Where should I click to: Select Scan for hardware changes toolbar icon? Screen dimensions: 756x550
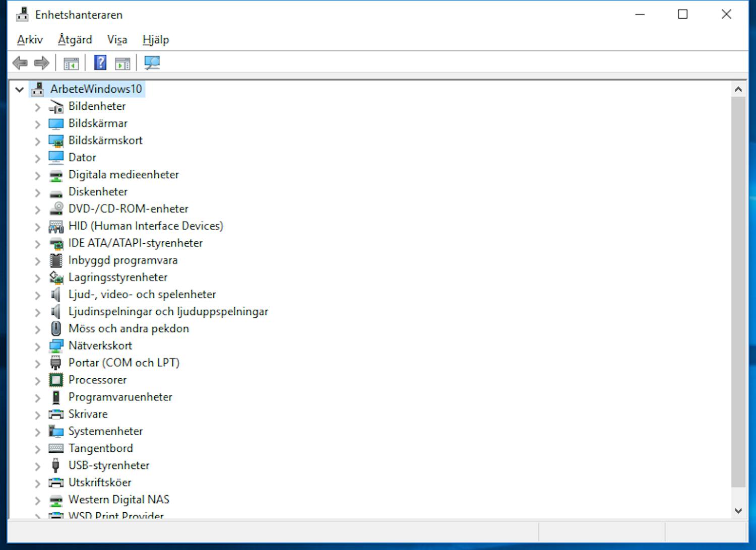tap(151, 62)
